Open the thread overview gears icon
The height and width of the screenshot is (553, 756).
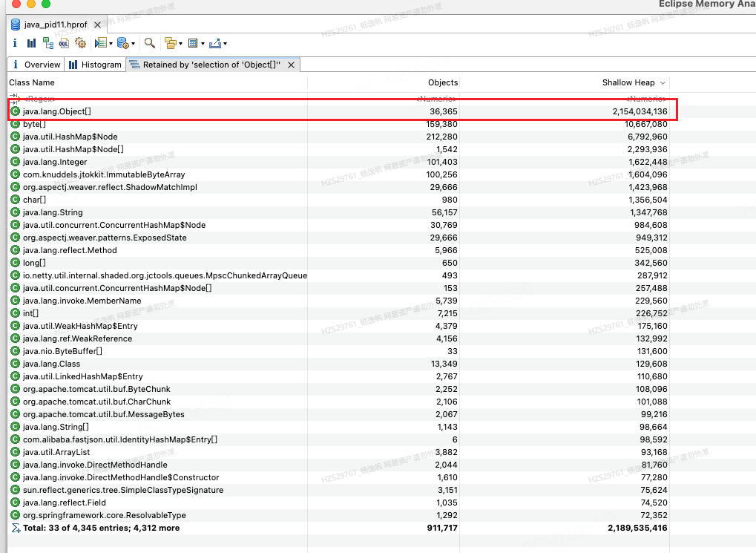click(x=81, y=44)
